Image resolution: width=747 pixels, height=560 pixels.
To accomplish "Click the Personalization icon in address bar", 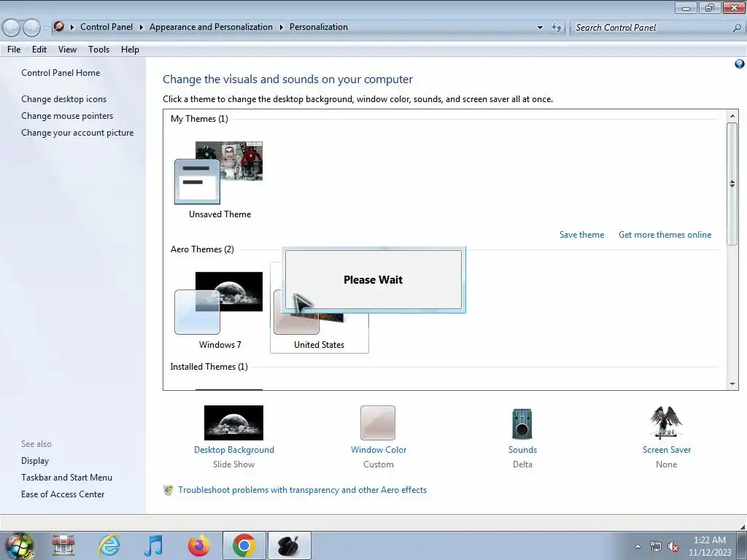I will tap(58, 27).
